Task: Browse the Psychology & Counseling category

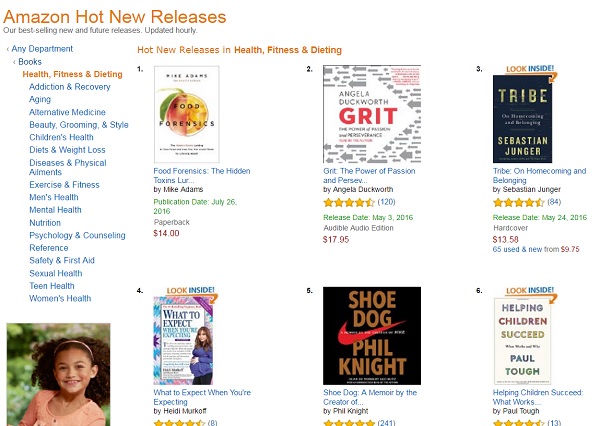Action: click(77, 236)
